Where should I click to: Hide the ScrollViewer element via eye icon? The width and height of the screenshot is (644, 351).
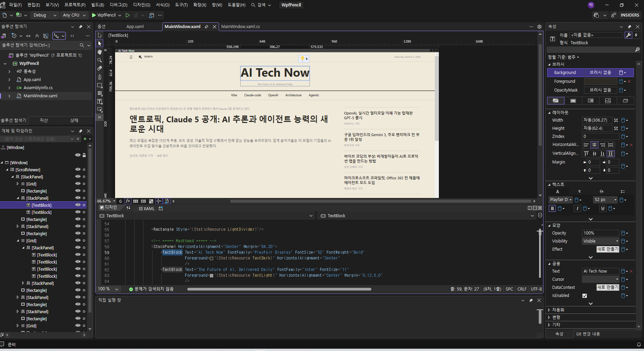tap(78, 170)
